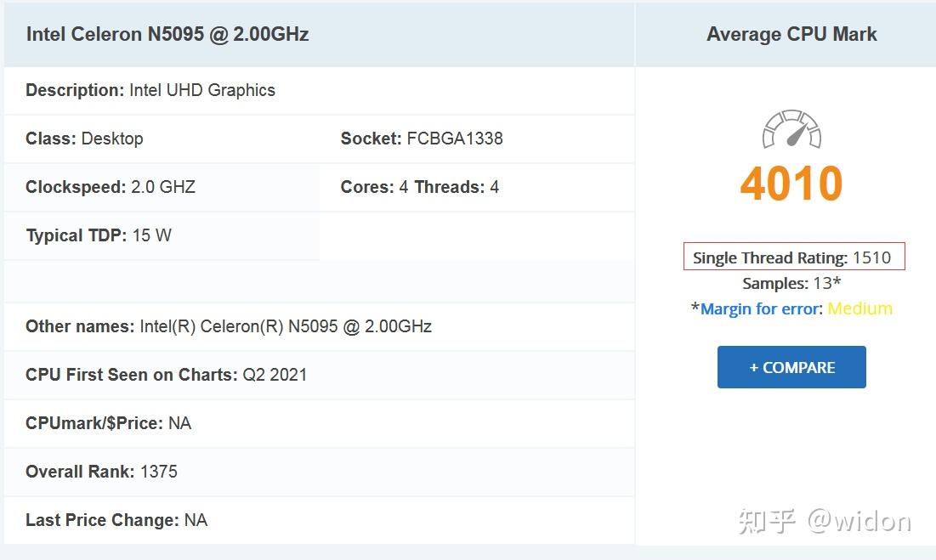This screenshot has height=560, width=936.
Task: Click the Typical TDP: 15 W field
Action: pyautogui.click(x=99, y=235)
